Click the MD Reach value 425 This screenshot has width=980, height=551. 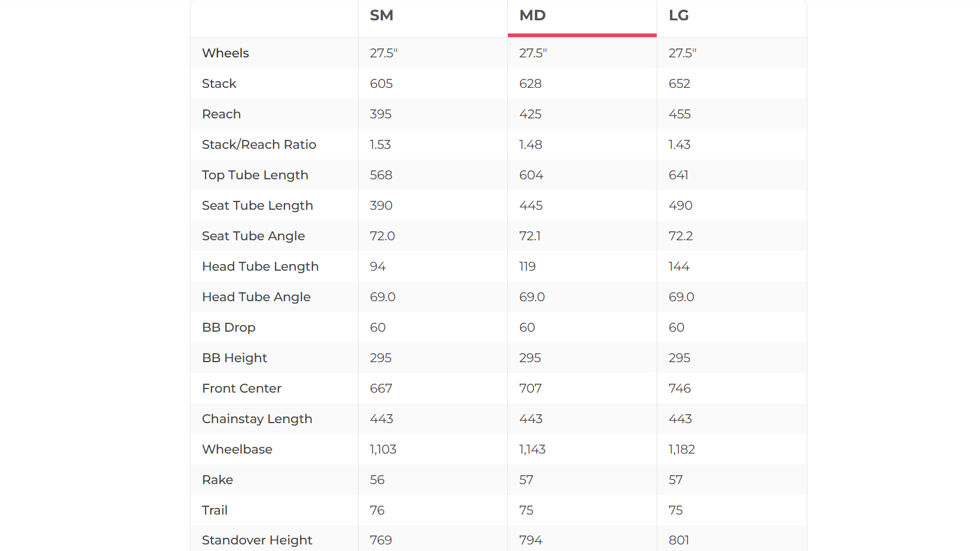[x=531, y=114]
